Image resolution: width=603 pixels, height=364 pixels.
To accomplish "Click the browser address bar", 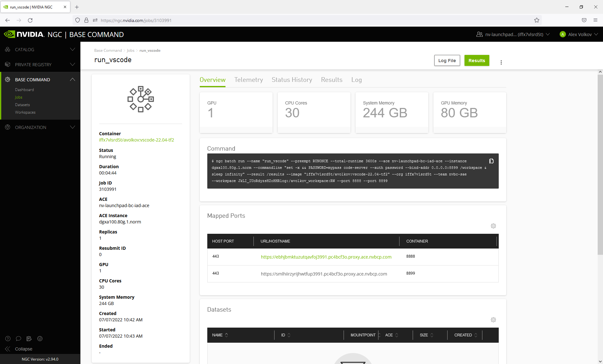I will coord(308,20).
